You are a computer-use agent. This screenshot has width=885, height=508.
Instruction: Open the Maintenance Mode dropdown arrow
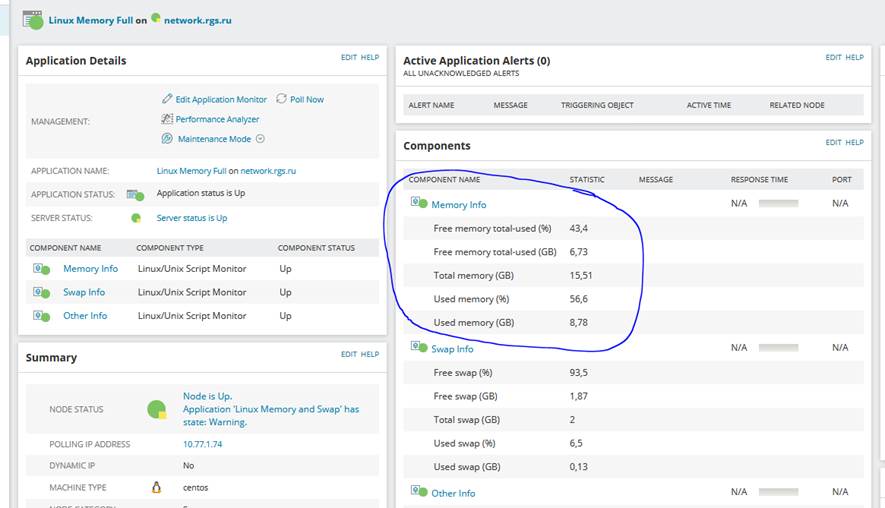click(x=261, y=139)
